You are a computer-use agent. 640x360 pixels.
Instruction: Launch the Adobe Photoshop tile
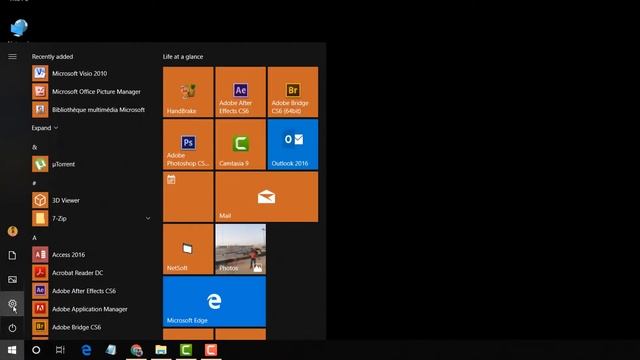[188, 144]
